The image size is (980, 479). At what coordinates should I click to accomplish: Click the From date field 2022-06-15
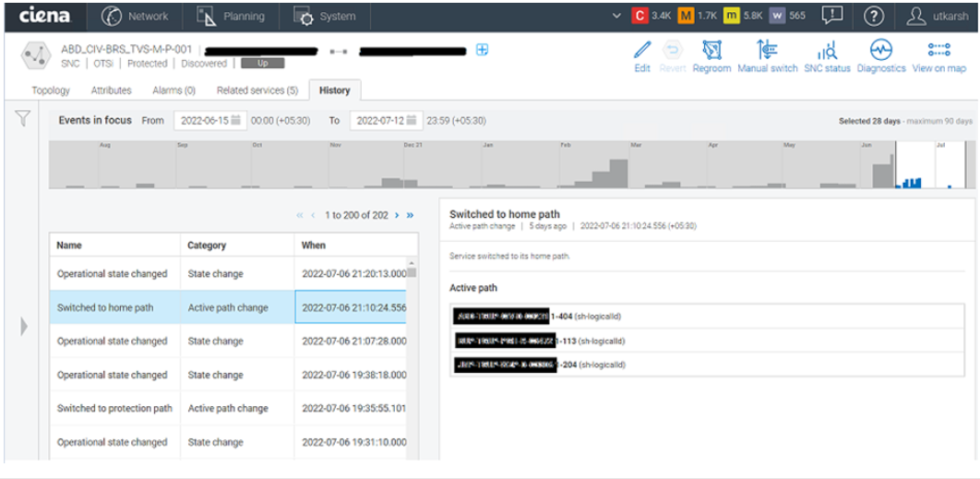(210, 121)
